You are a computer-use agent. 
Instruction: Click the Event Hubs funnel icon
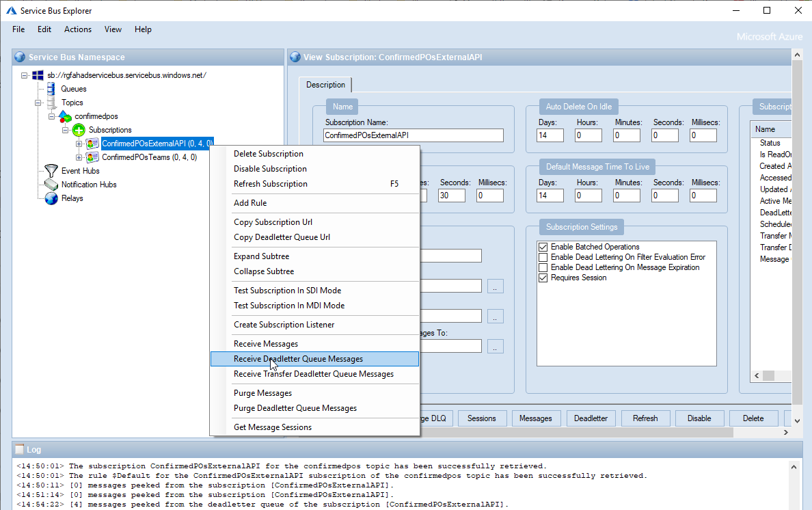coord(51,170)
